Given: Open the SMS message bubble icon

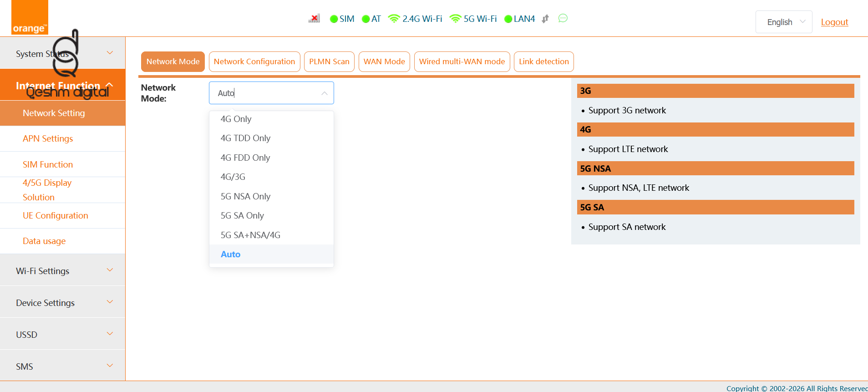Looking at the screenshot, I should (x=563, y=18).
